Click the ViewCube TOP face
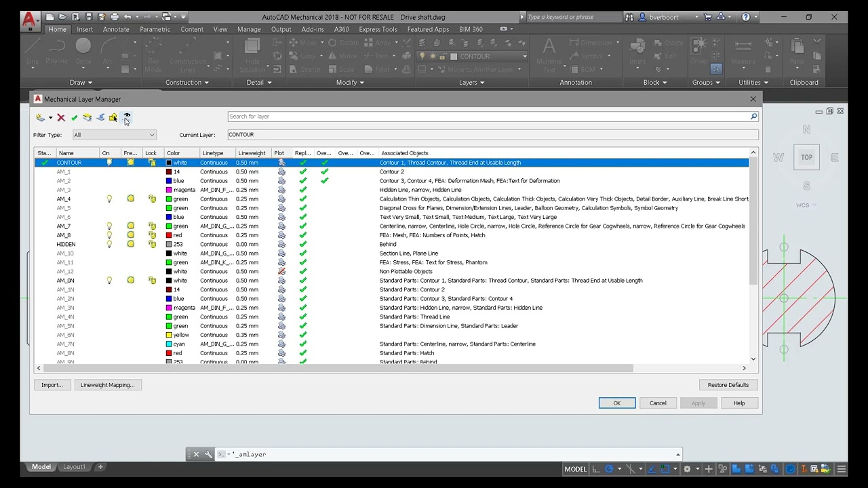Viewport: 868px width, 488px height. (806, 157)
